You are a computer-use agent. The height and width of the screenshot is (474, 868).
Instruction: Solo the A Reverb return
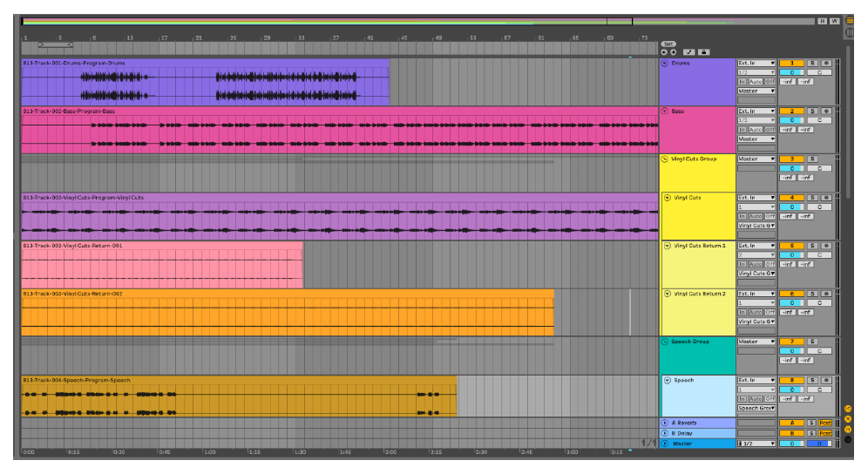[811, 423]
